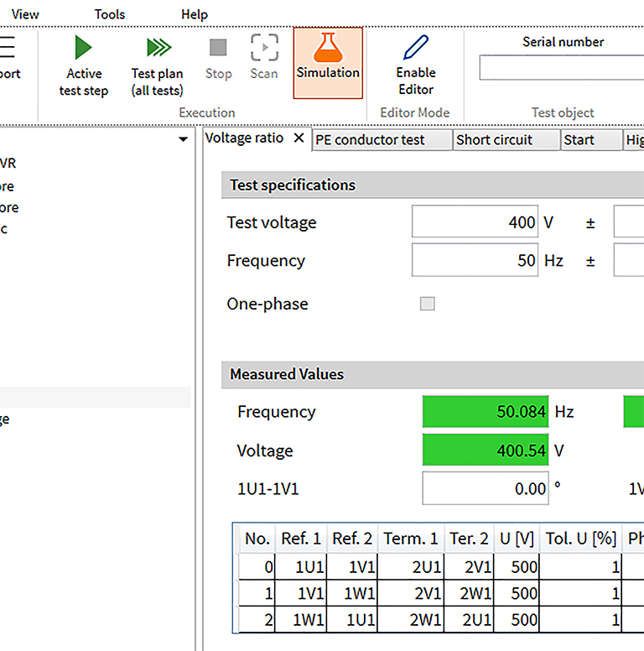Screen dimensions: 644x651
Task: Click 2V1 in row 1 Term. 1
Action: tap(410, 593)
